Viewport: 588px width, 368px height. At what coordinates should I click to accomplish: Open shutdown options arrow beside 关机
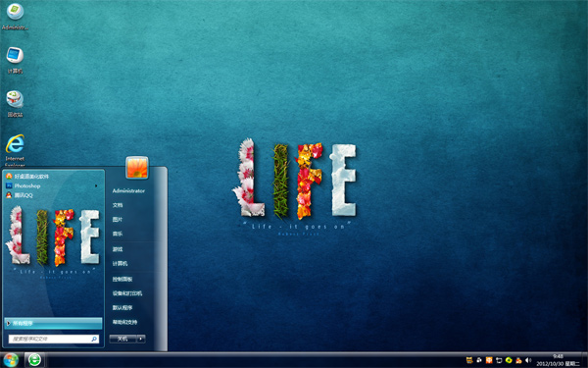141,339
